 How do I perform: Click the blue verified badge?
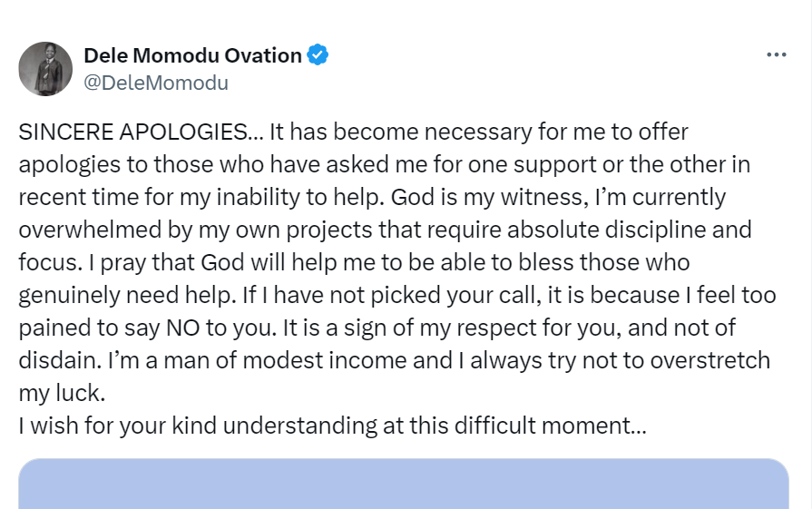[318, 55]
